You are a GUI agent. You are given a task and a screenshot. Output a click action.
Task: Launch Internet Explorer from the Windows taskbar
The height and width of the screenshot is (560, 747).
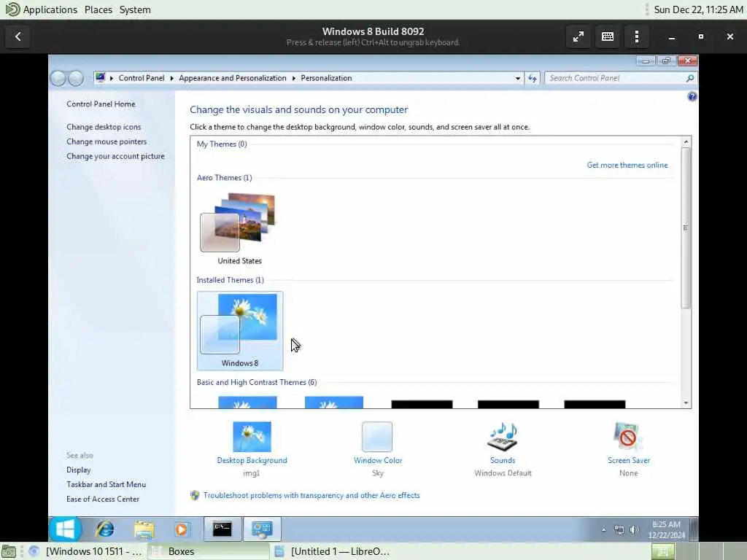[105, 529]
